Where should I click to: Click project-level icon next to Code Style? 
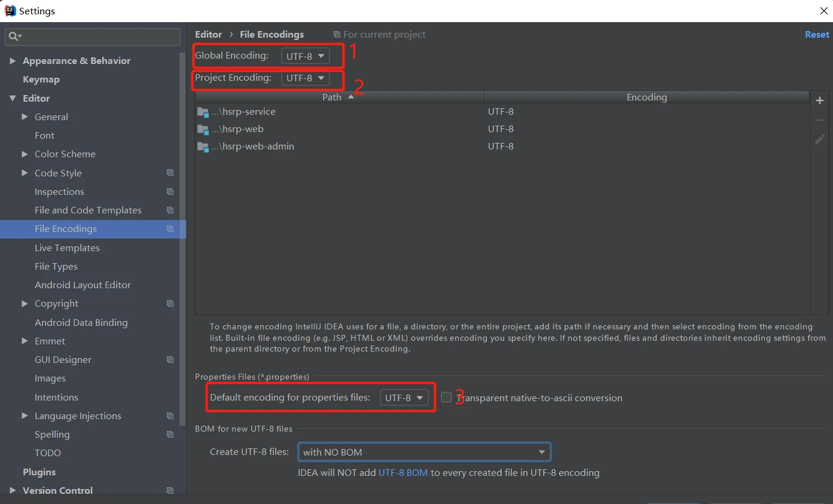pos(170,173)
